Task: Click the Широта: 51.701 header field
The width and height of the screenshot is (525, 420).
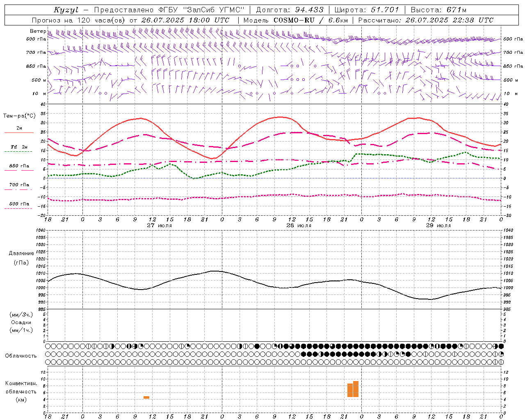Action: pyautogui.click(x=367, y=10)
